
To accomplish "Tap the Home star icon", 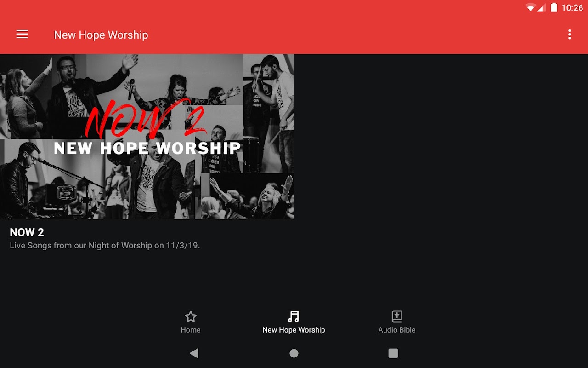I will [x=190, y=316].
